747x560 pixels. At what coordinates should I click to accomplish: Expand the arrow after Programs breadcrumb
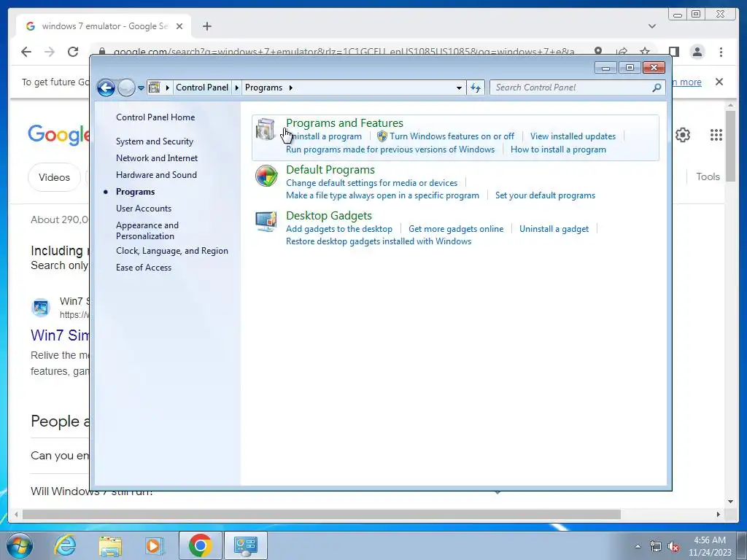[x=290, y=87]
